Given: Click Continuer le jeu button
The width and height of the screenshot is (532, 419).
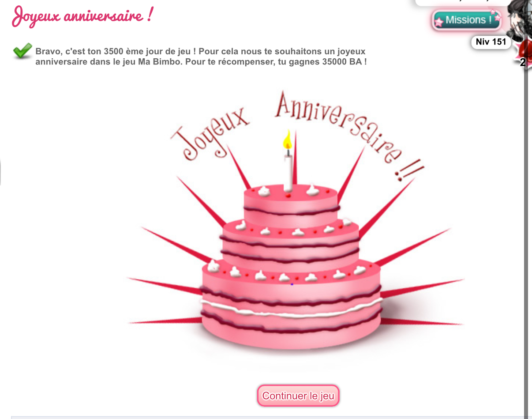Looking at the screenshot, I should tap(299, 396).
